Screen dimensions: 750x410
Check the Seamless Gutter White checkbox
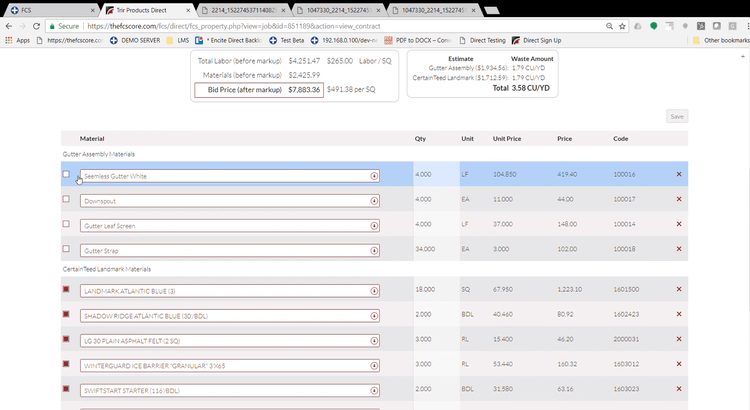(x=66, y=174)
